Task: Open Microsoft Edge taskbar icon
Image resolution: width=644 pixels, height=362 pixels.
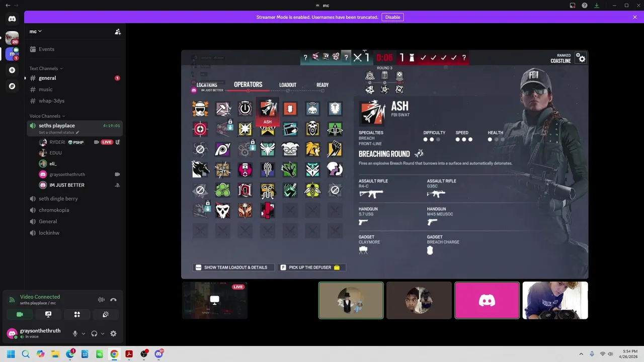Action: tap(70, 354)
